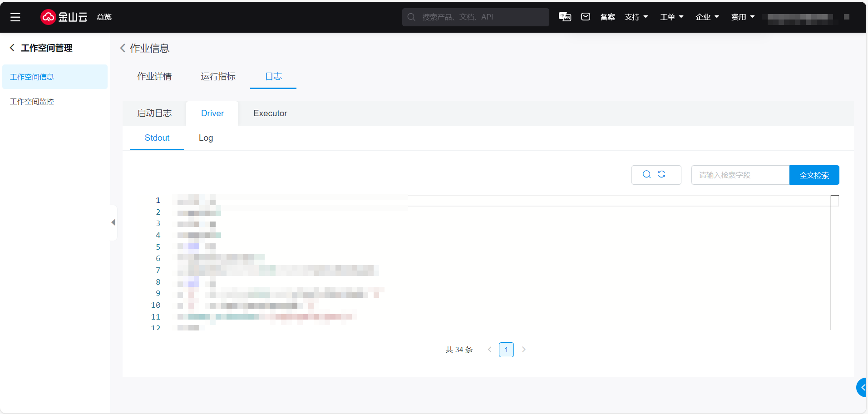Click line number 1 in log
868x414 pixels.
(158, 200)
